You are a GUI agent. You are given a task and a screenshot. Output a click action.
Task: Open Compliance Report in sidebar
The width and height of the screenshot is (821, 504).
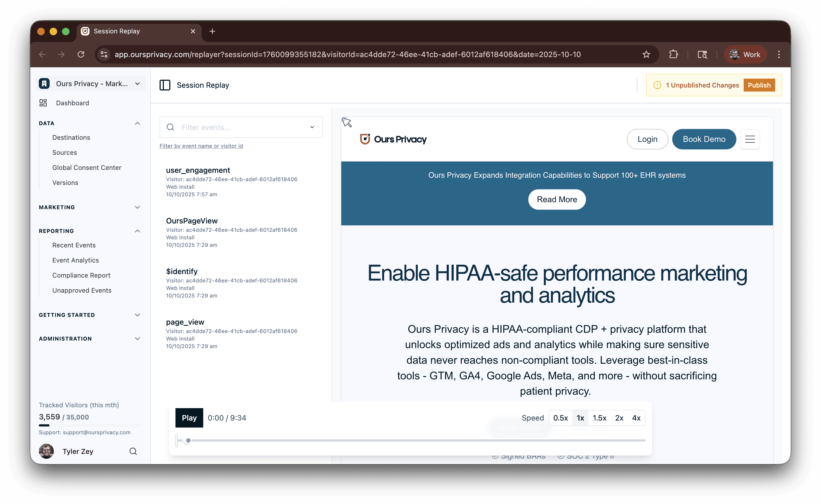coord(81,275)
